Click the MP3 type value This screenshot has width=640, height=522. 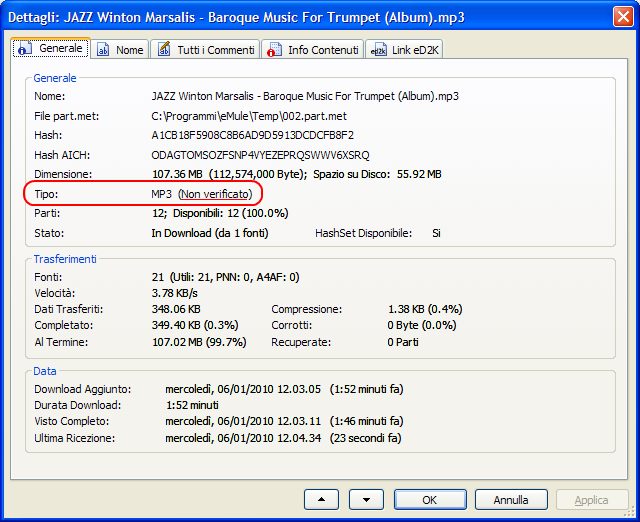pyautogui.click(x=162, y=194)
